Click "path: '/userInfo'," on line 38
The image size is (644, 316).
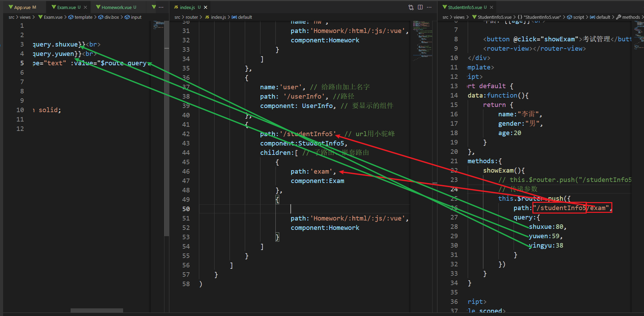(x=294, y=97)
